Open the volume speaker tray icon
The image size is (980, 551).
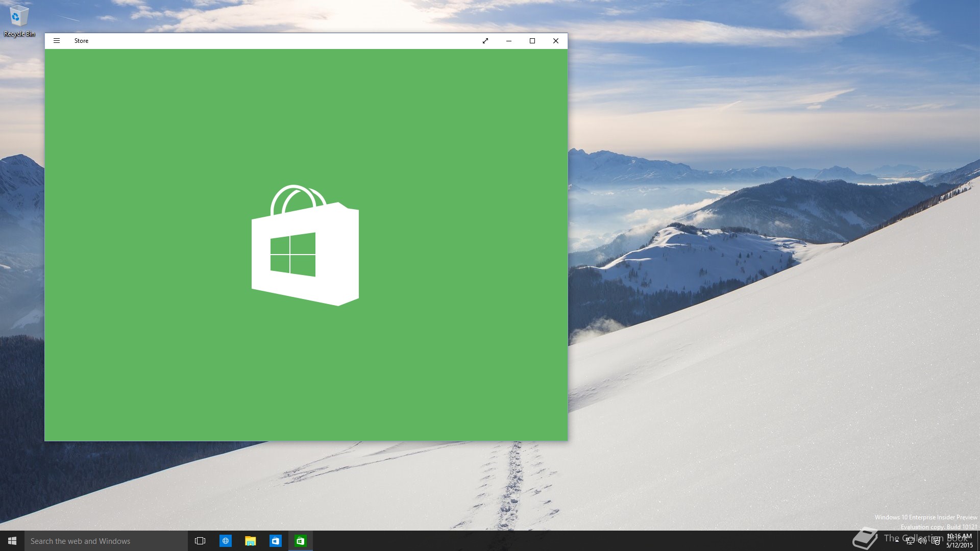pos(922,541)
